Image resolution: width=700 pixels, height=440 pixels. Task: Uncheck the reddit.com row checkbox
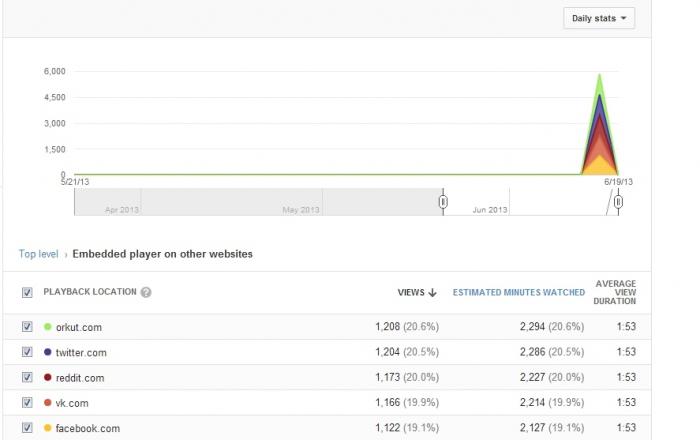[x=27, y=378]
